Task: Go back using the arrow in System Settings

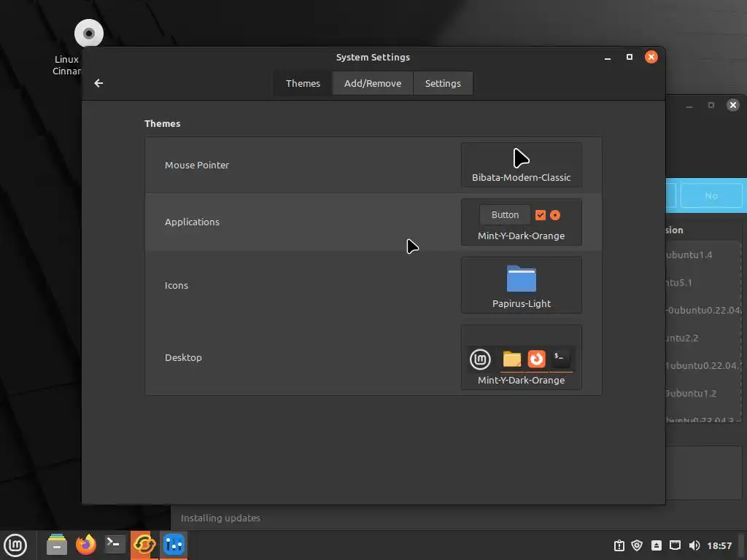Action: 98,83
